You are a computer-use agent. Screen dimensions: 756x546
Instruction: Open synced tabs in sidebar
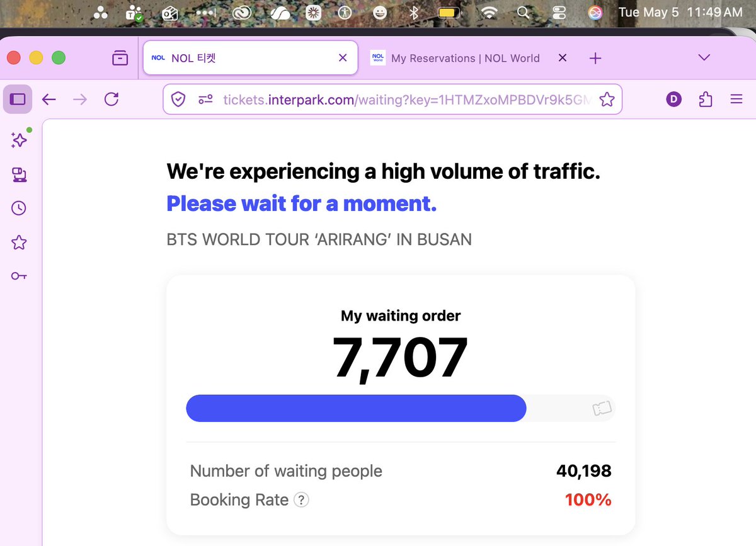click(x=19, y=174)
